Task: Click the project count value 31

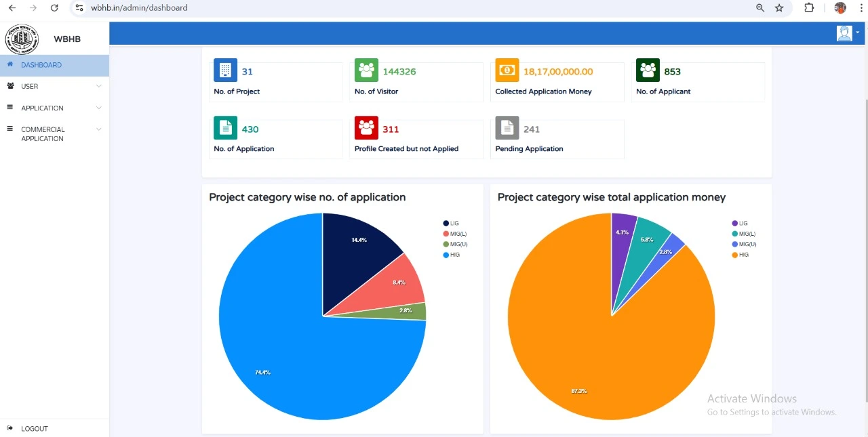Action: 247,71
